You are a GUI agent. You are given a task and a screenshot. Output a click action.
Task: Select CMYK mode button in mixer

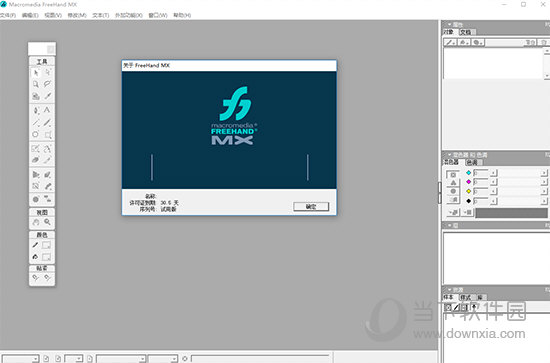(453, 175)
